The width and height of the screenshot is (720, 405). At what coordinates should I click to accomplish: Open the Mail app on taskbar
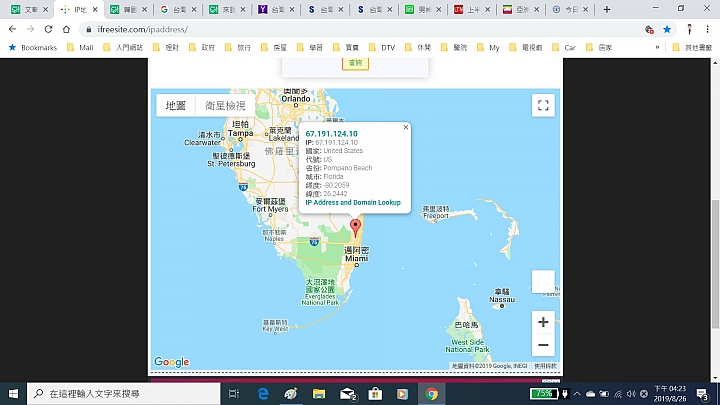tap(348, 394)
